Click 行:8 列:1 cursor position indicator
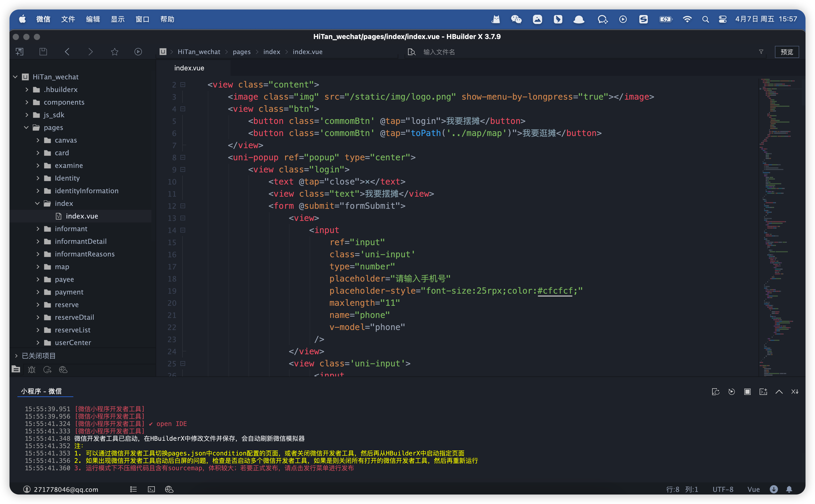The height and width of the screenshot is (504, 815). [682, 489]
